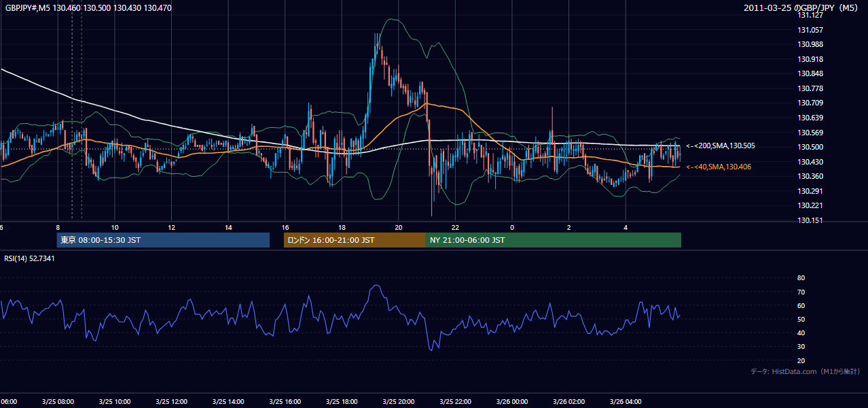Click the hour 22 tick above session bars
This screenshot has height=408, width=868.
[x=455, y=227]
